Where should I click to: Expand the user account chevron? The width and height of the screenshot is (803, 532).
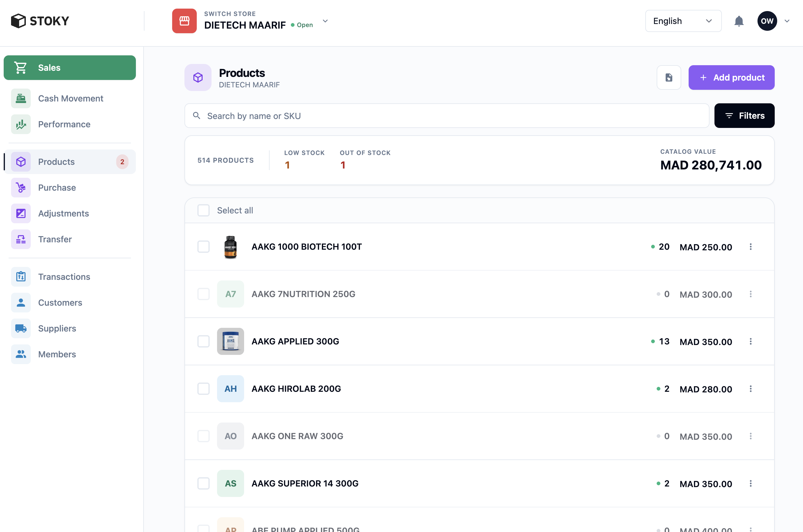787,21
